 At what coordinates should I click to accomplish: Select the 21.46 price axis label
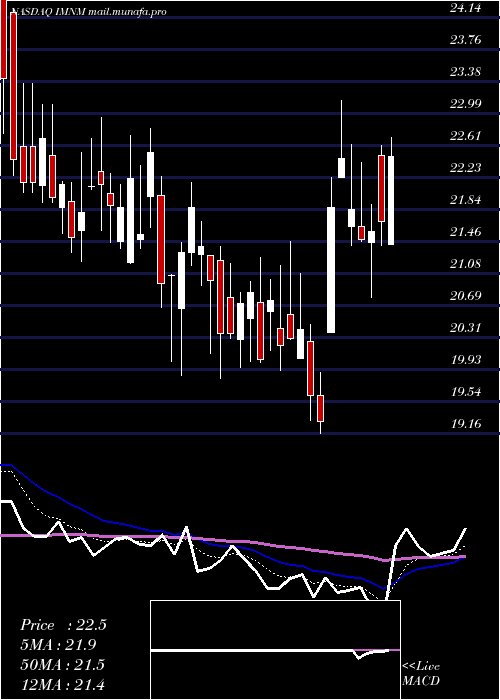pos(465,231)
